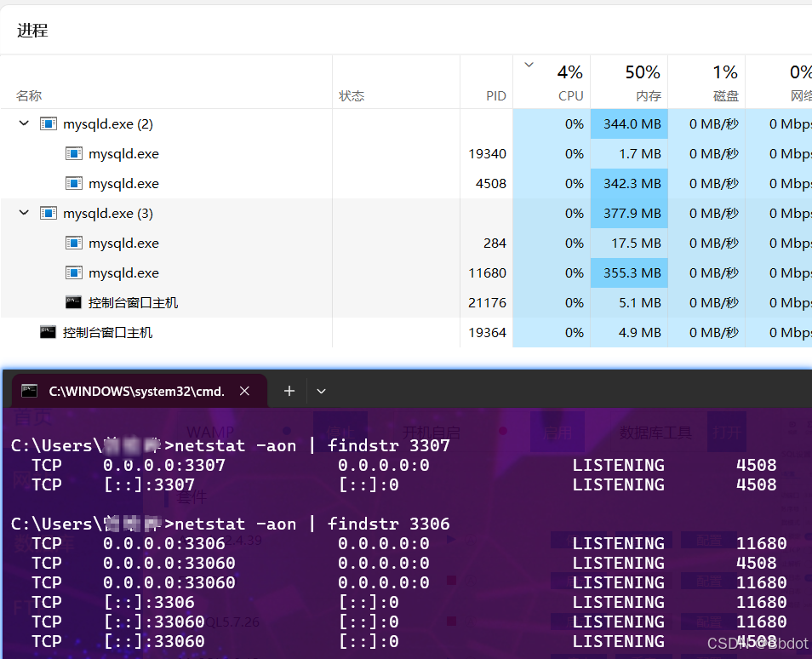Click the console host icon for 控制台窗口主机 PID 19364
Viewport: 812px width, 659px height.
pos(48,332)
